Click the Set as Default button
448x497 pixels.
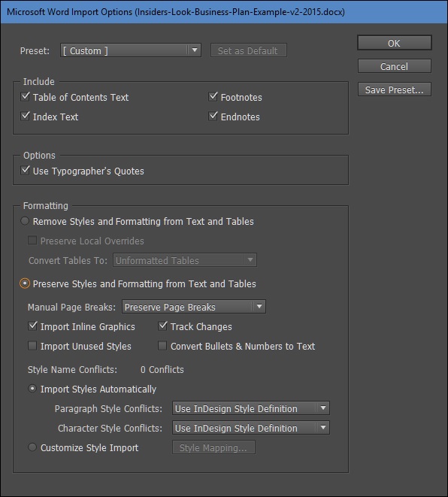pos(249,50)
